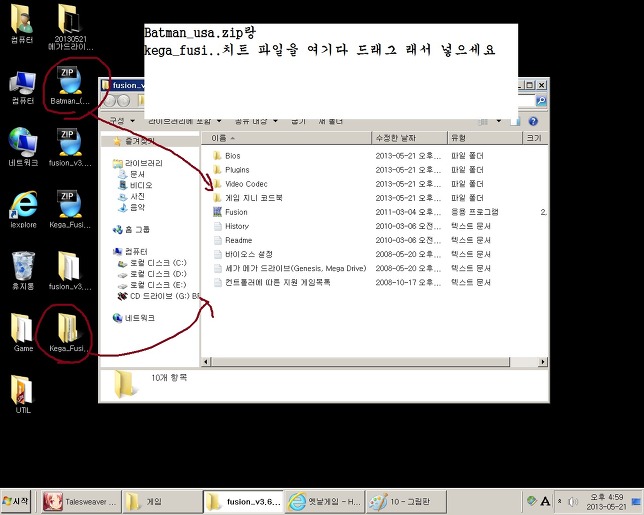Select 사진 library in navigation pane

[131, 196]
